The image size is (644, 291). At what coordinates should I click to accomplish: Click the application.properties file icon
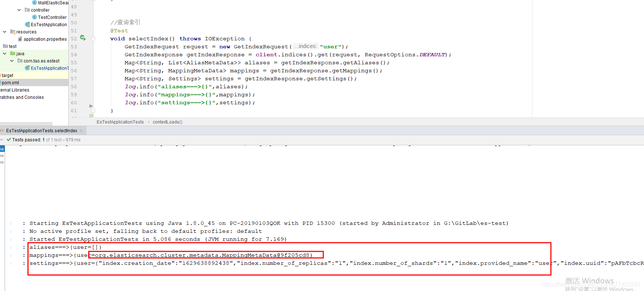click(x=20, y=39)
